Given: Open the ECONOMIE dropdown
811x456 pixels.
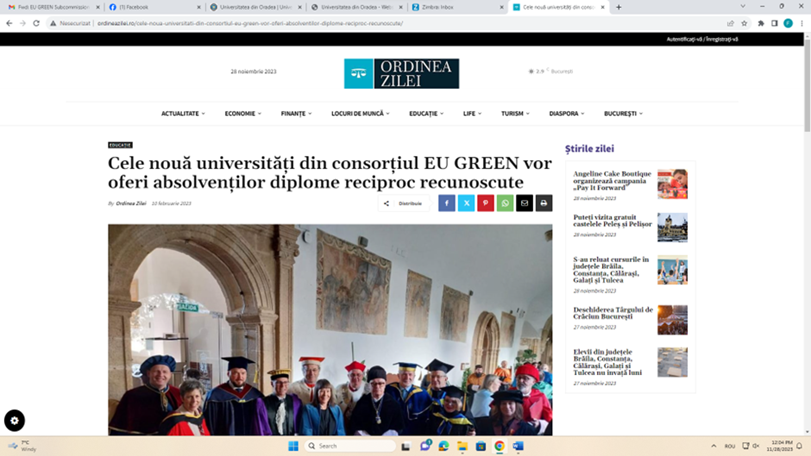Looking at the screenshot, I should coord(243,114).
